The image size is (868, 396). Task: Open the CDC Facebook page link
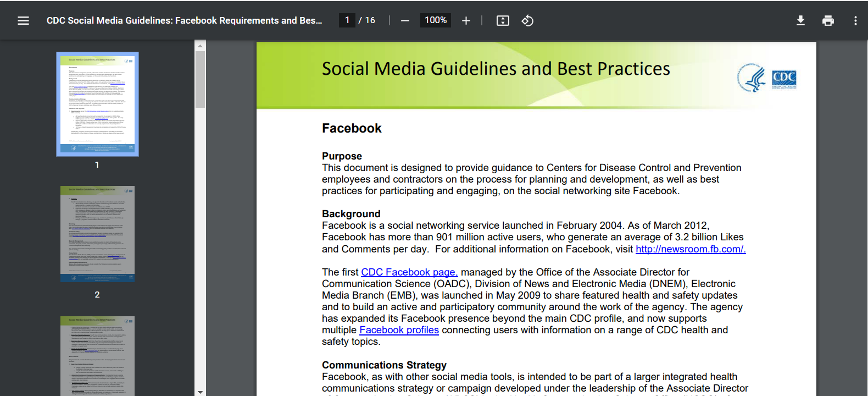[409, 272]
